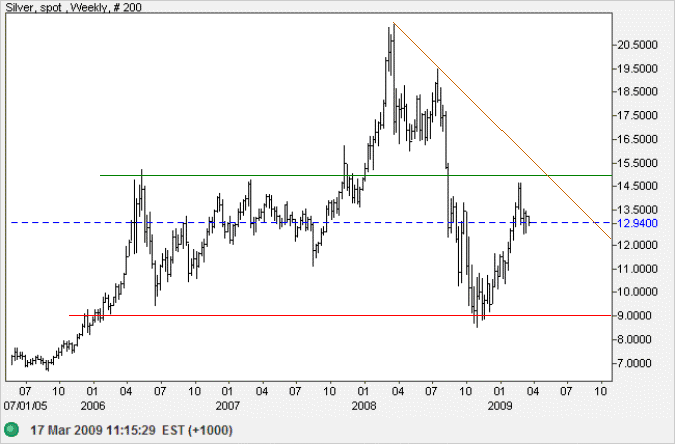Click the March 2008 peak price bar
675x444 pixels.
click(393, 78)
